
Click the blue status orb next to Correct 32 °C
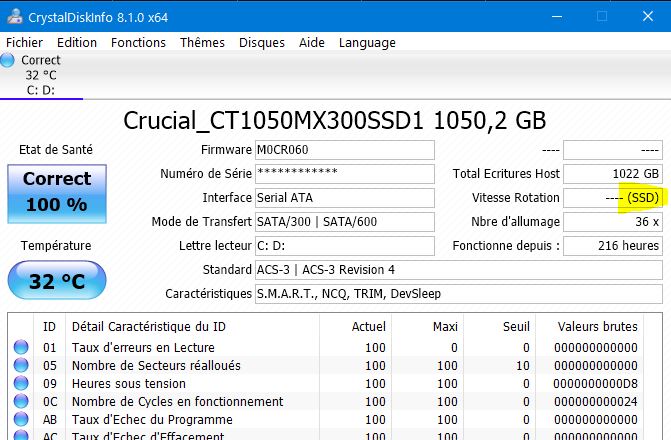coord(7,60)
